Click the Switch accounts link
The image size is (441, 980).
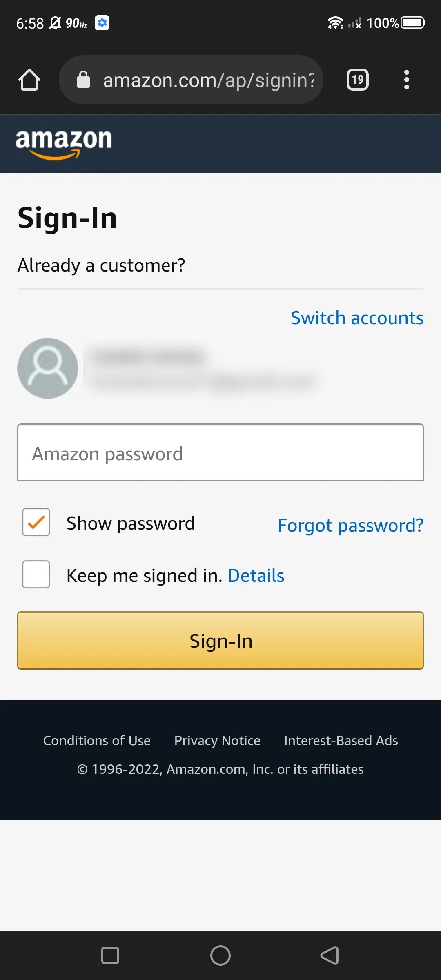coord(357,318)
